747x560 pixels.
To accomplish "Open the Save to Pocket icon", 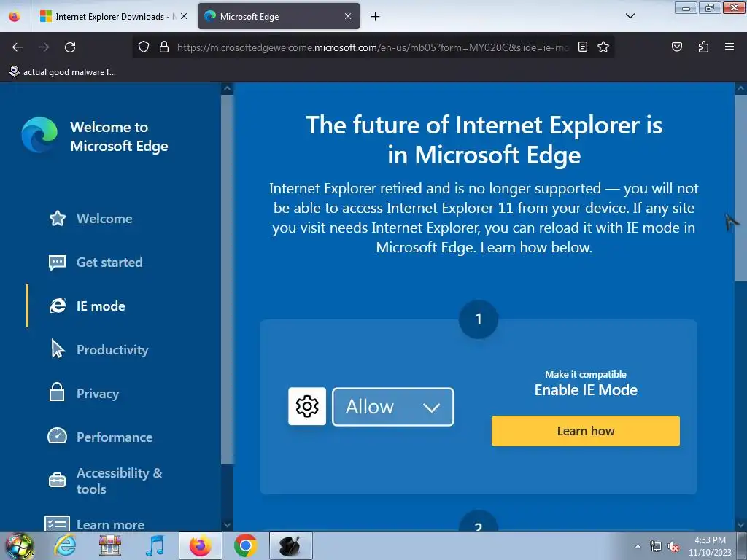I will click(x=676, y=47).
